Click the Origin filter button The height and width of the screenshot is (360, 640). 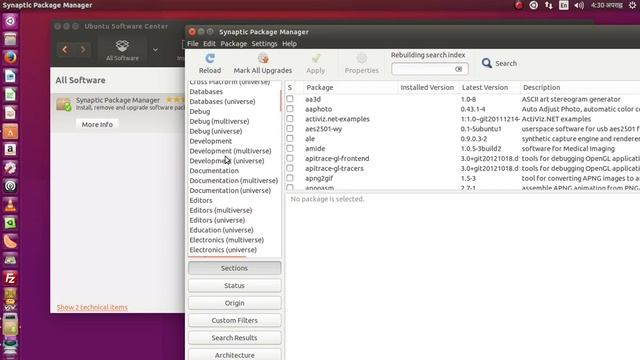tap(234, 303)
